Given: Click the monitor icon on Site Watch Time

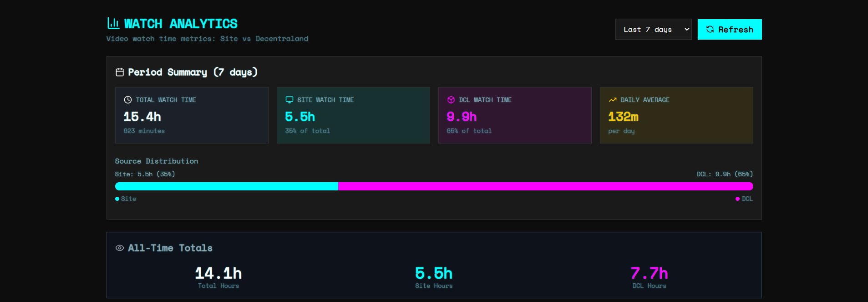Looking at the screenshot, I should (289, 100).
